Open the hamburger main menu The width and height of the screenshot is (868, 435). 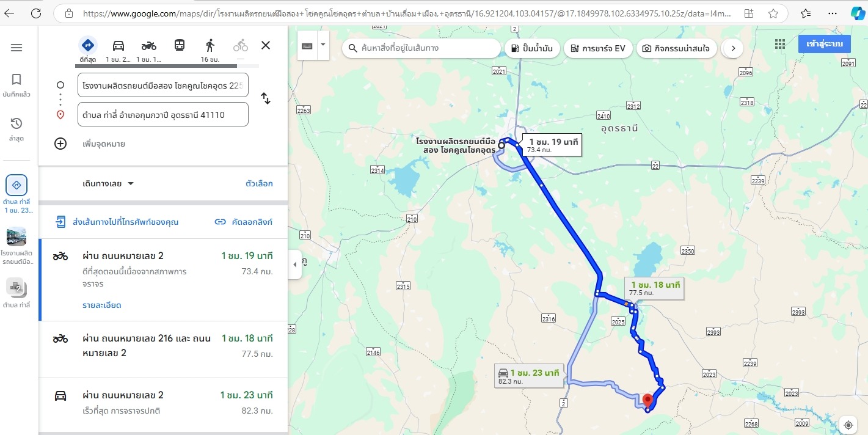pos(16,48)
